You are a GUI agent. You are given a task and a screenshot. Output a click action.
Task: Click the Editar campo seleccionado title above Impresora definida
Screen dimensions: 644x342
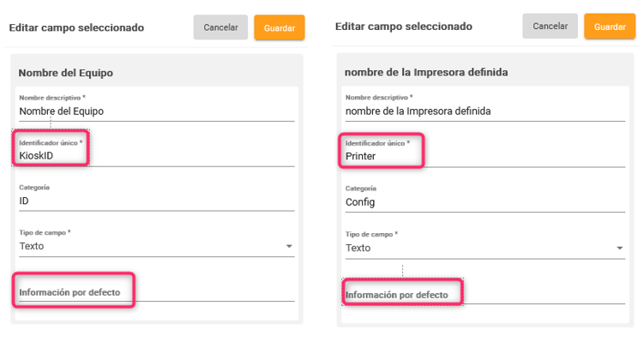point(404,27)
